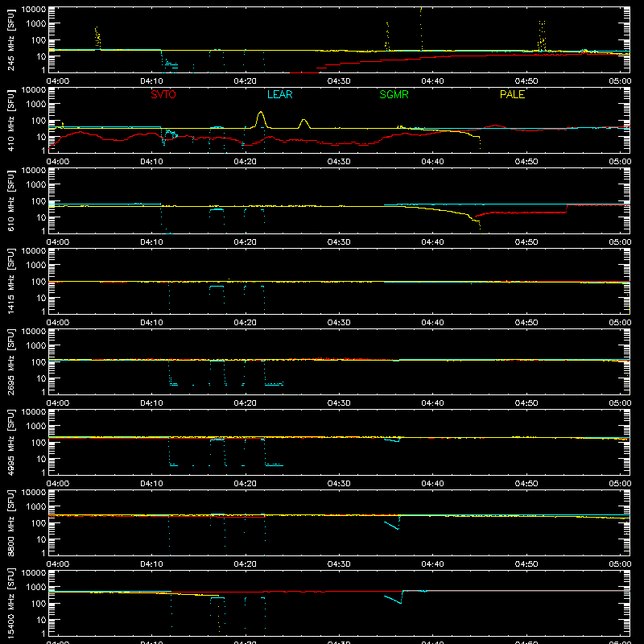Click the 1000 tick of the 2695 MHz plot
The image size is (644, 644).
click(x=36, y=346)
